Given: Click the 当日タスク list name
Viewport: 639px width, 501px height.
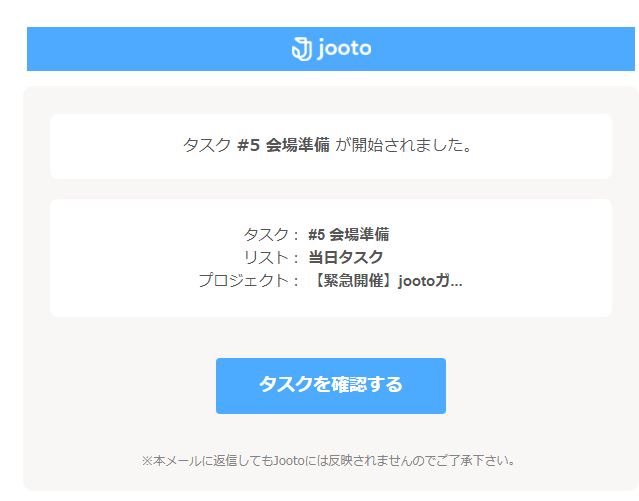Looking at the screenshot, I should click(345, 258).
